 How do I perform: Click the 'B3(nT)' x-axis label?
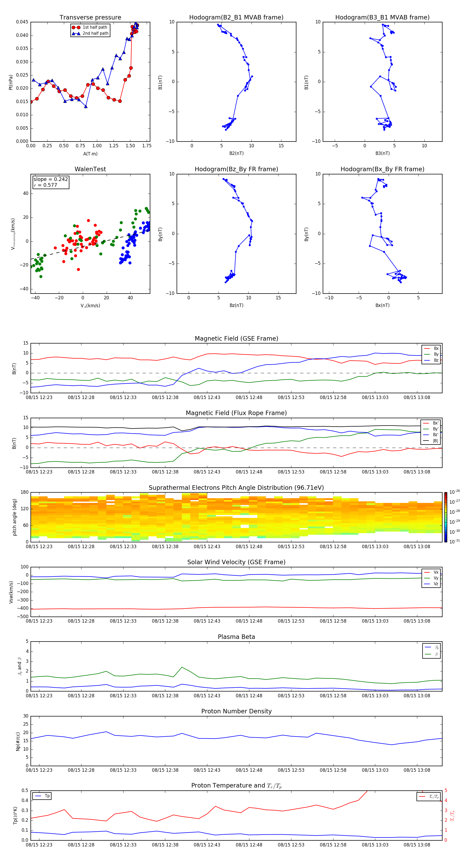(382, 153)
